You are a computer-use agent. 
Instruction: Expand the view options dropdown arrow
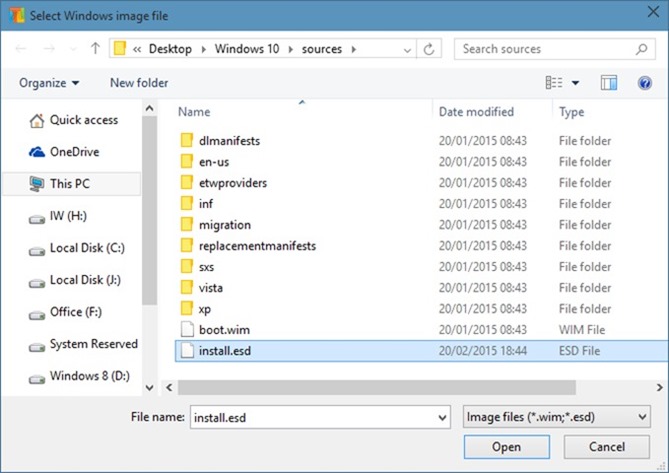tap(575, 83)
